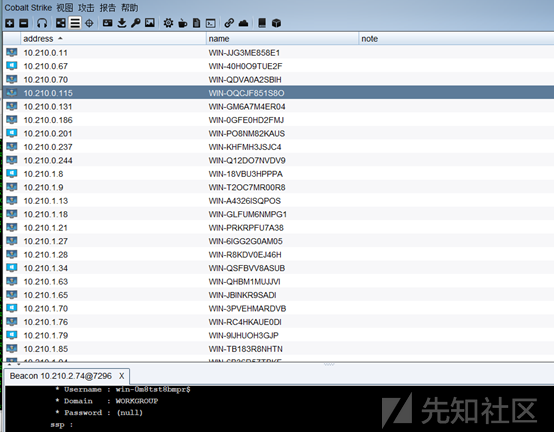
Task: Open the 报告 menu
Action: click(108, 8)
